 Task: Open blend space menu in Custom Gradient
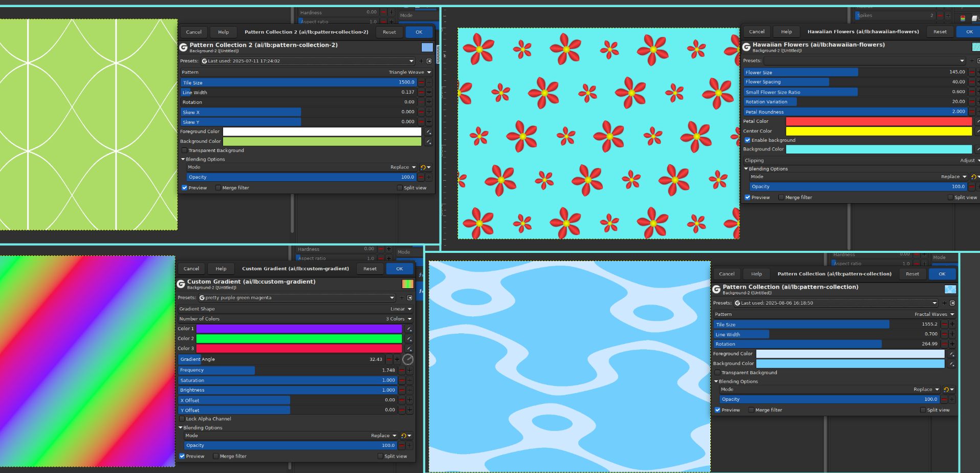pyautogui.click(x=406, y=436)
